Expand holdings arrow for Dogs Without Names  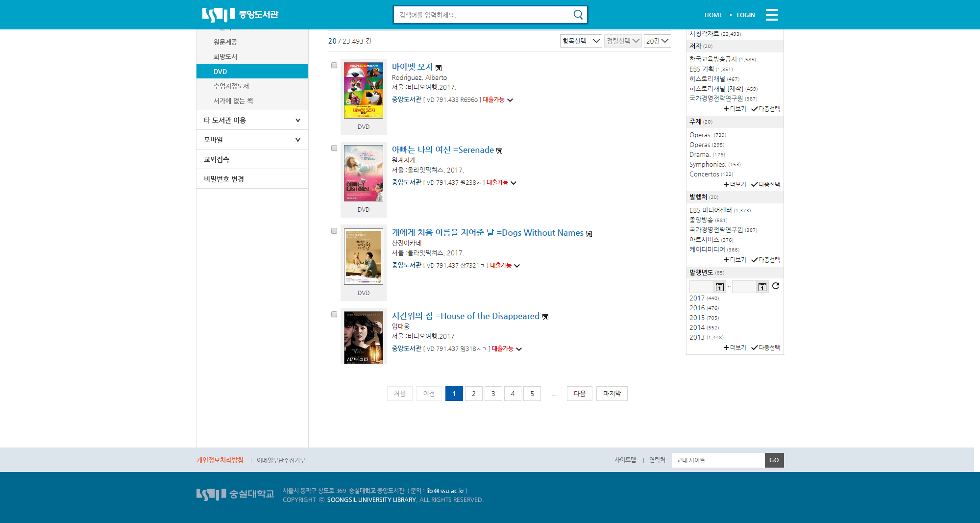tap(517, 266)
